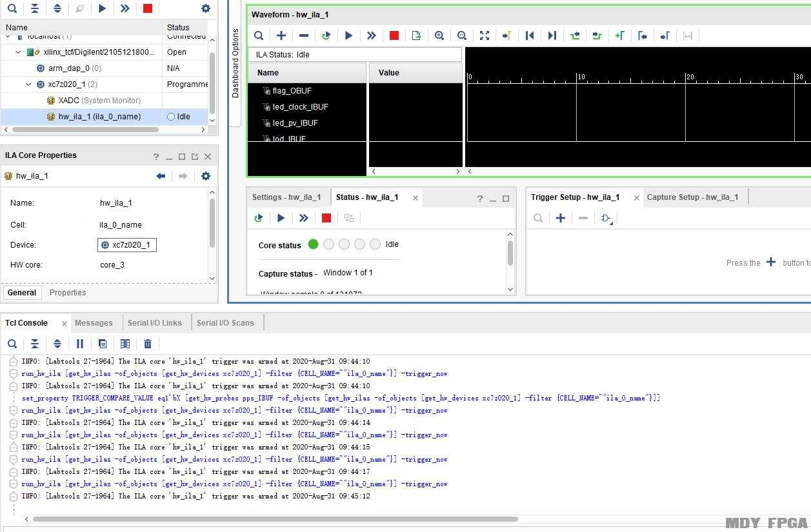The image size is (811, 532).
Task: Select the General tab in ILA Core Properties
Action: [x=22, y=293]
